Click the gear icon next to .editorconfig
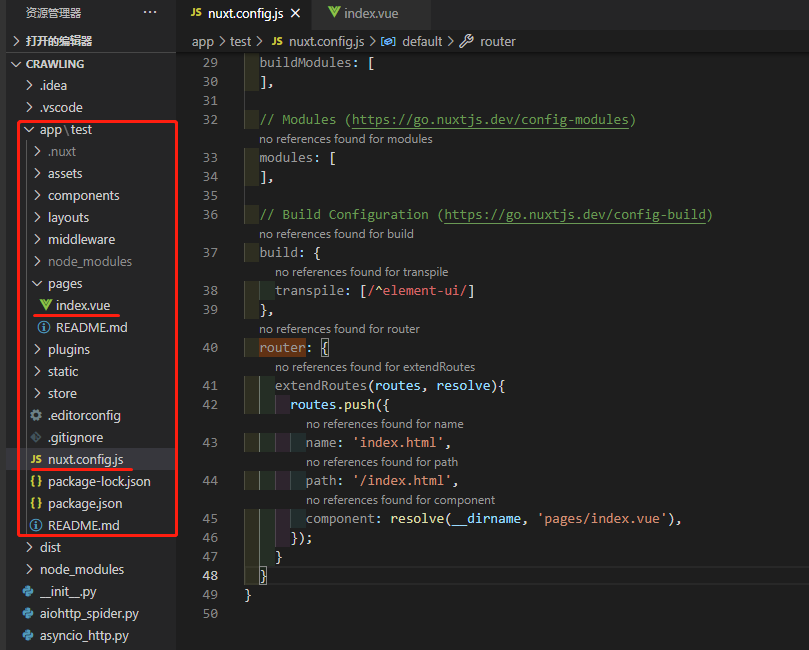The image size is (809, 650). 36,415
